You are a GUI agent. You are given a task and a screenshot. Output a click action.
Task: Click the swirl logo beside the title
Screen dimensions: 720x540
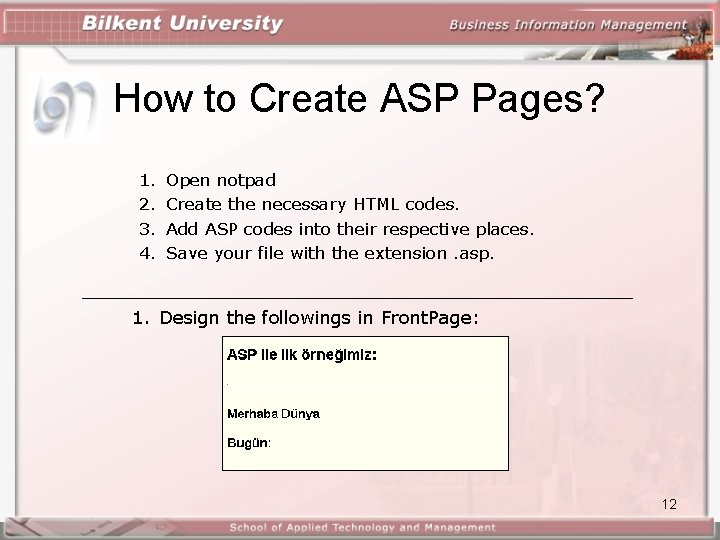64,107
